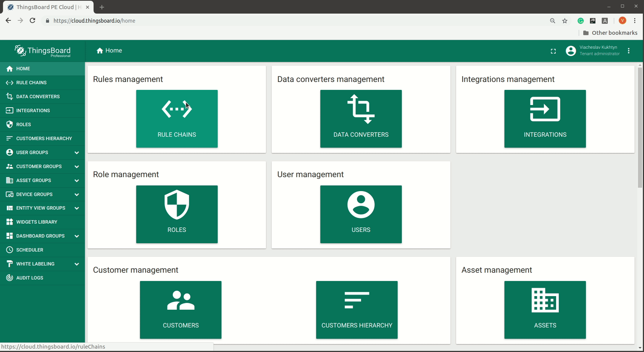Open the Data Converters tile
The image size is (644, 352).
pos(361,119)
